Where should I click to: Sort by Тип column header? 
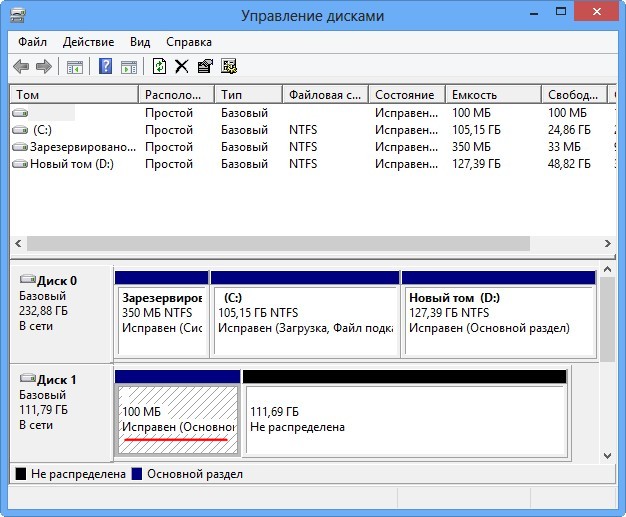click(x=248, y=95)
